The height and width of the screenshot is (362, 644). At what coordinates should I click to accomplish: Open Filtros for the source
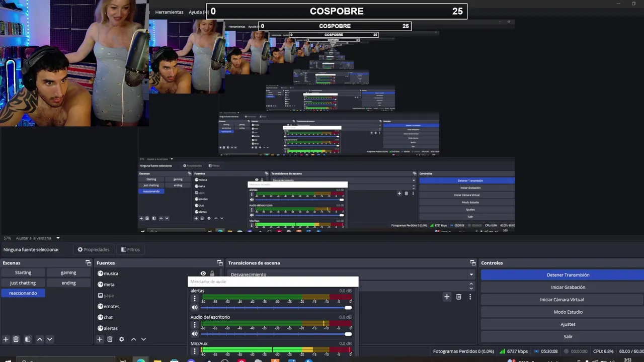point(130,249)
